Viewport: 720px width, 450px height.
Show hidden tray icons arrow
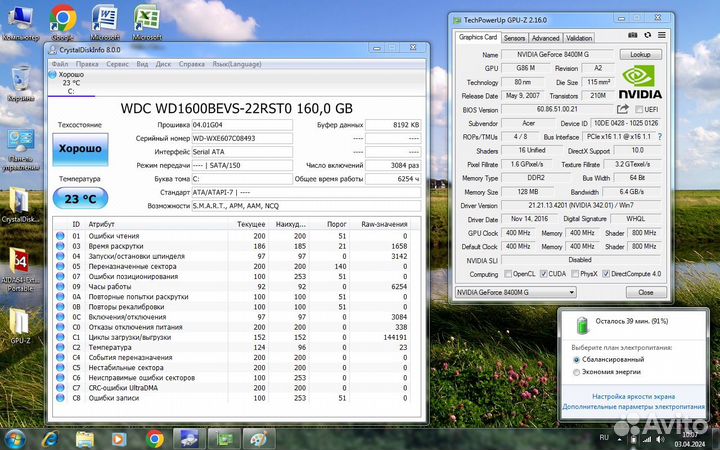click(619, 438)
